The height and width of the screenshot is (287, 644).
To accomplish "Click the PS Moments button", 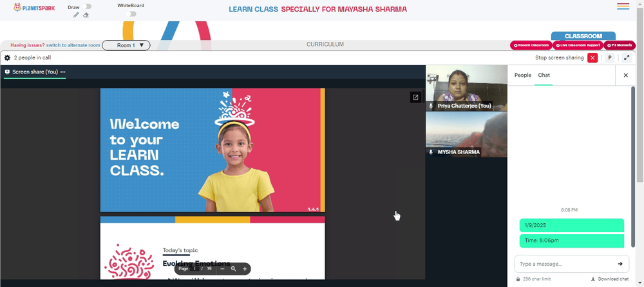I will [x=620, y=45].
